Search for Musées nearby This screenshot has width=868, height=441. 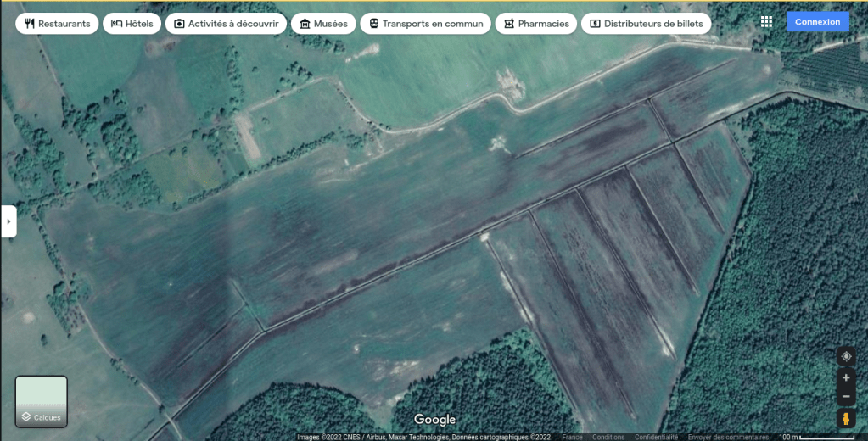tap(323, 24)
